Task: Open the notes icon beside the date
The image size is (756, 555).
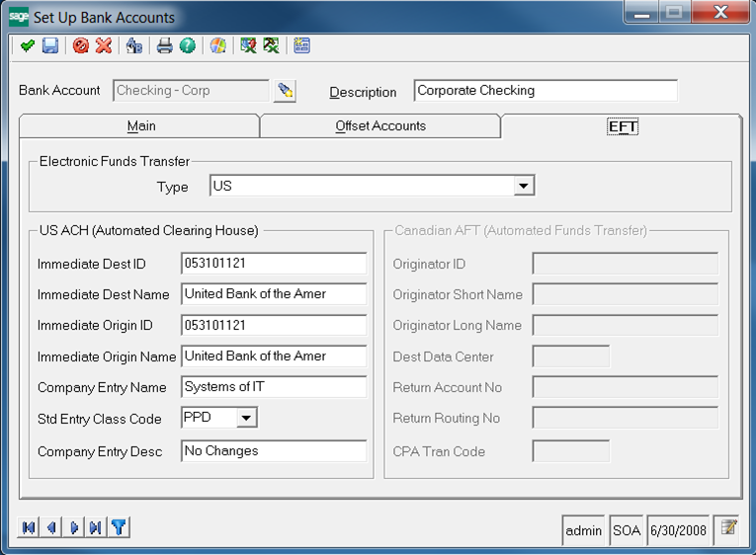Action: pyautogui.click(x=728, y=529)
